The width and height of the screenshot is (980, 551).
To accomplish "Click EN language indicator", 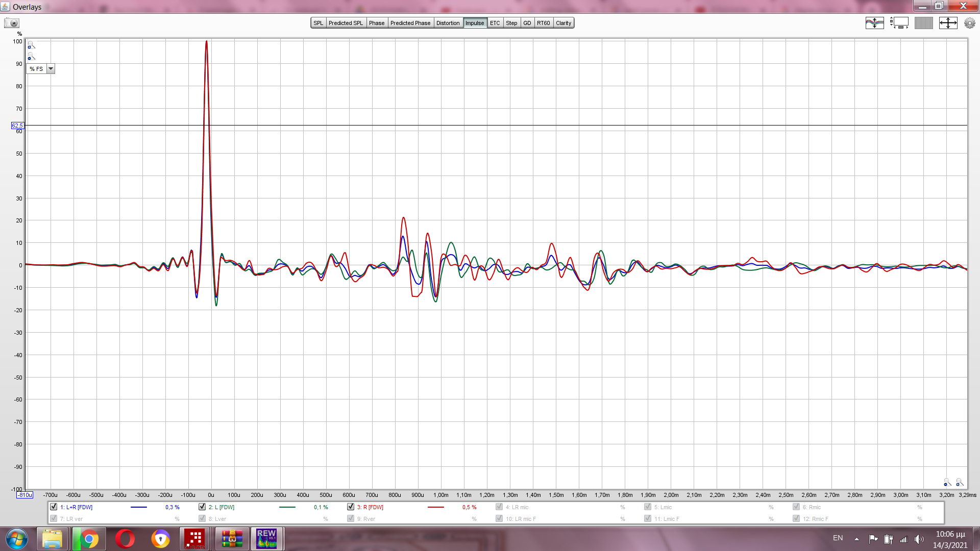I will [838, 538].
